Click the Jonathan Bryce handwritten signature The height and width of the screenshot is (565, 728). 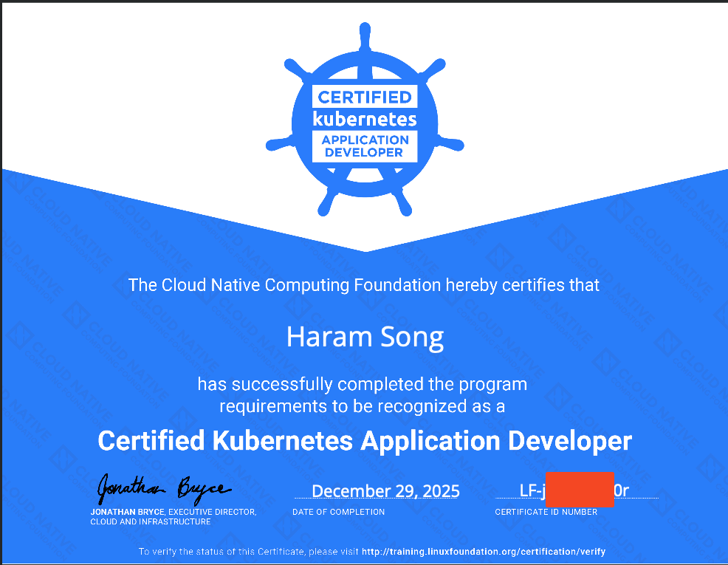(164, 487)
